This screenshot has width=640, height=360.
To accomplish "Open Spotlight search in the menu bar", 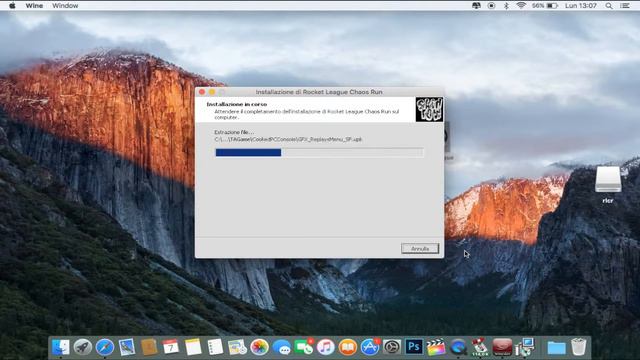I will pyautogui.click(x=609, y=6).
